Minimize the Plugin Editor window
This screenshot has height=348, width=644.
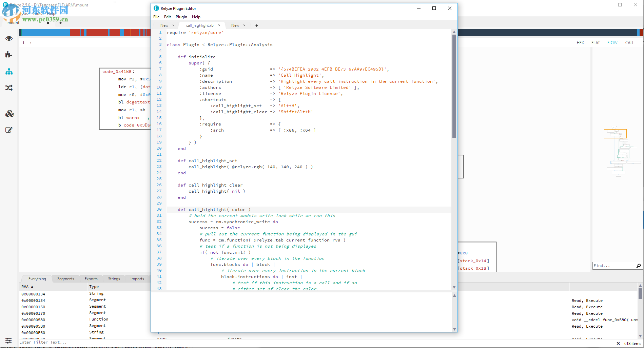tap(419, 8)
